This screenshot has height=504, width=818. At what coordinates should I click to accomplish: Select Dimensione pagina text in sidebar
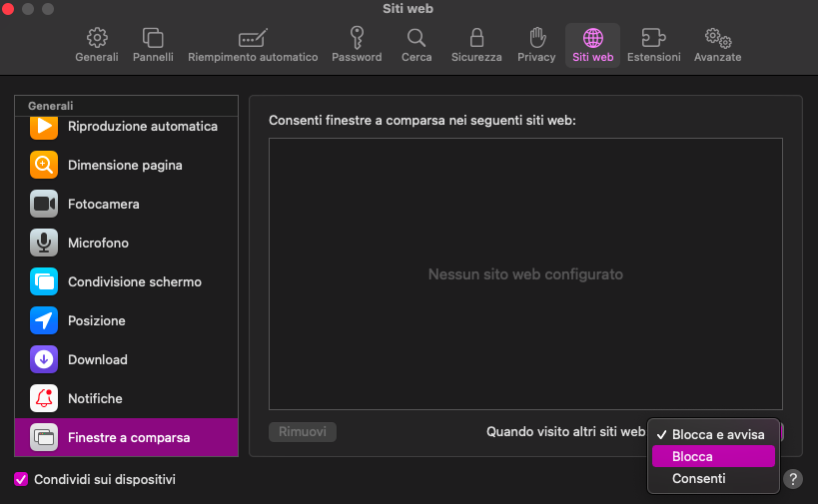click(x=125, y=166)
